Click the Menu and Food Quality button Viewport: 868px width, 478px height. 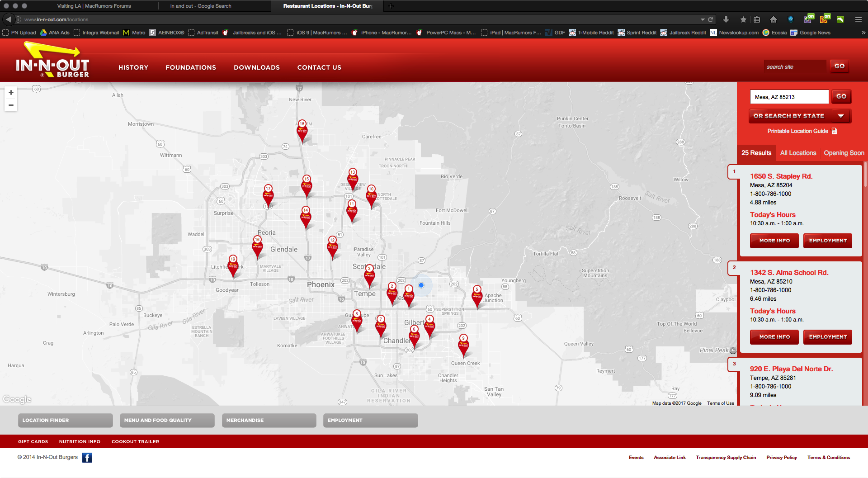tap(167, 420)
